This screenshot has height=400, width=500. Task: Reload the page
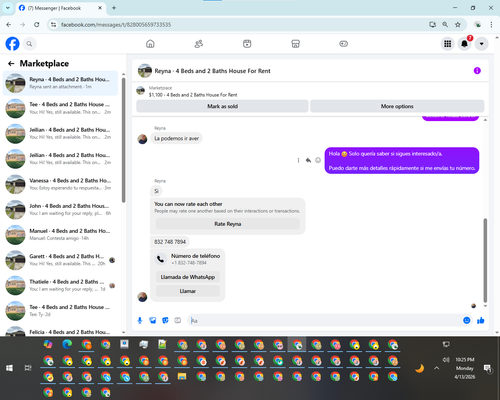coord(37,24)
